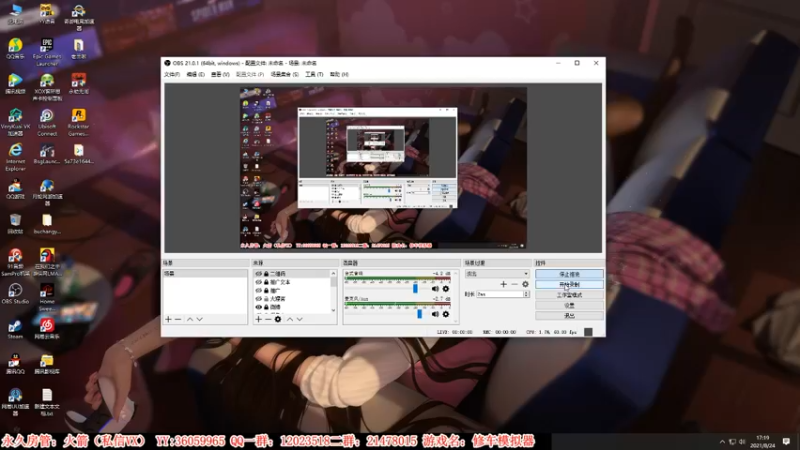Move scene up in the Scenes panel
Viewport: 800px width, 450px height.
click(x=190, y=319)
